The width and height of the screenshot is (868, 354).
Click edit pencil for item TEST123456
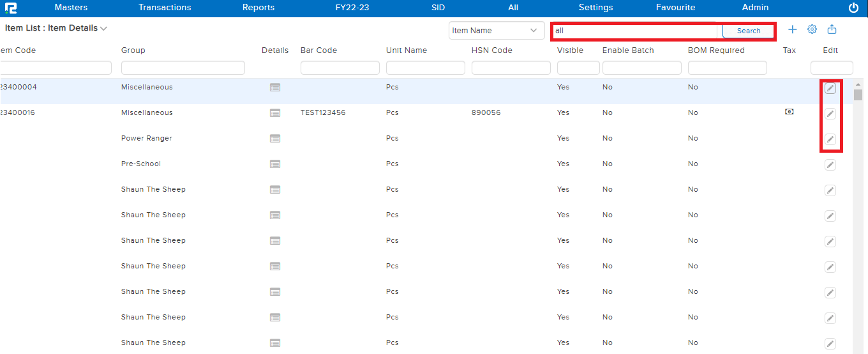(x=830, y=114)
